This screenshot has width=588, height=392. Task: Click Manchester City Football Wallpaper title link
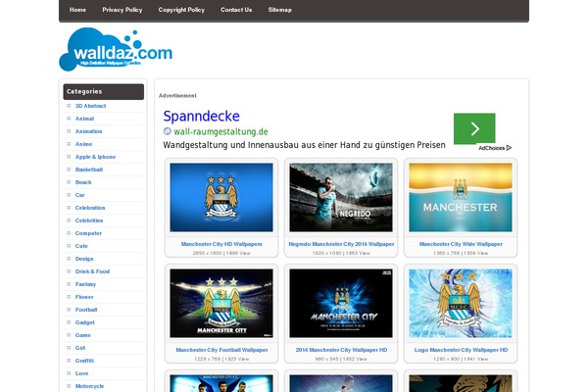click(221, 350)
